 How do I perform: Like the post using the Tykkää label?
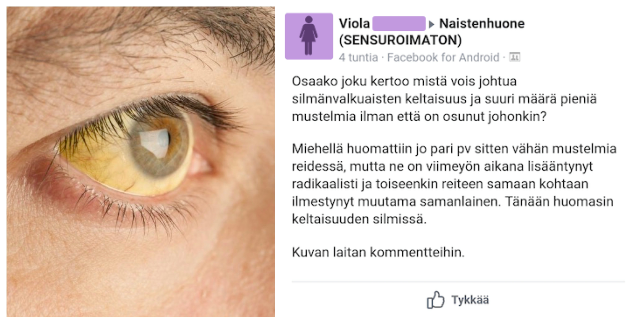(470, 300)
